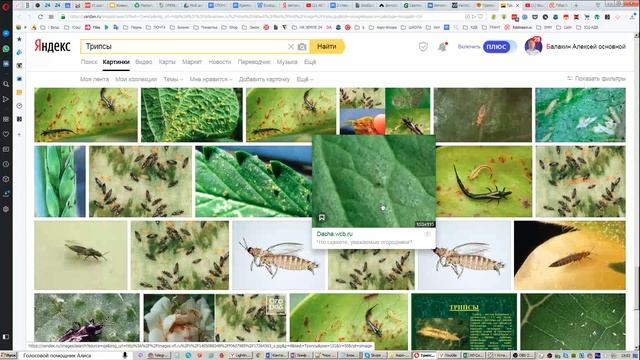Image resolution: width=640 pixels, height=360 pixels.
Task: Switch to the Новости tab
Action: 220,62
